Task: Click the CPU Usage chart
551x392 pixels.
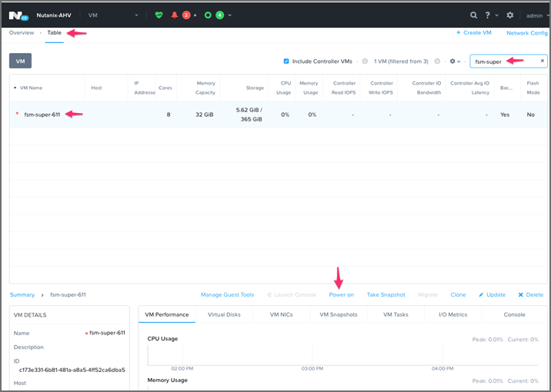Action: pos(342,355)
